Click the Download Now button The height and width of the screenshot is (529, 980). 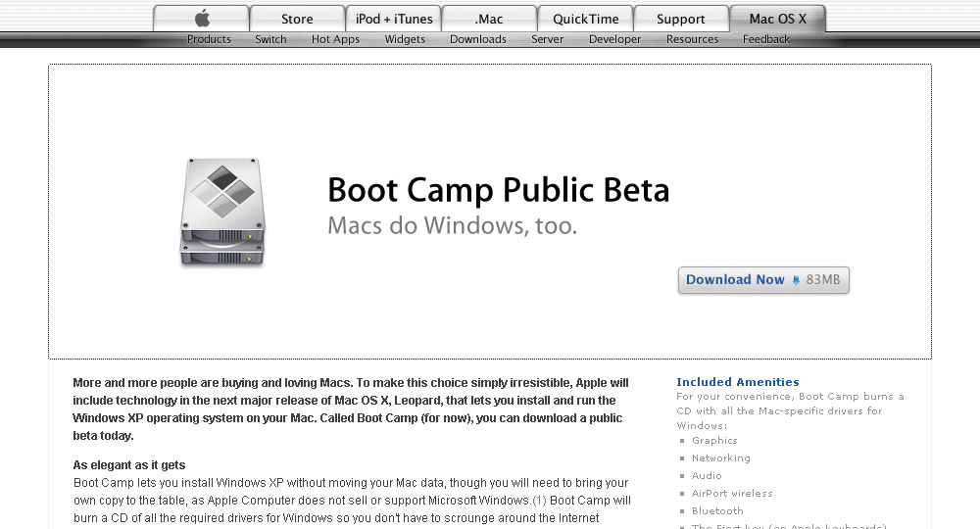click(763, 280)
